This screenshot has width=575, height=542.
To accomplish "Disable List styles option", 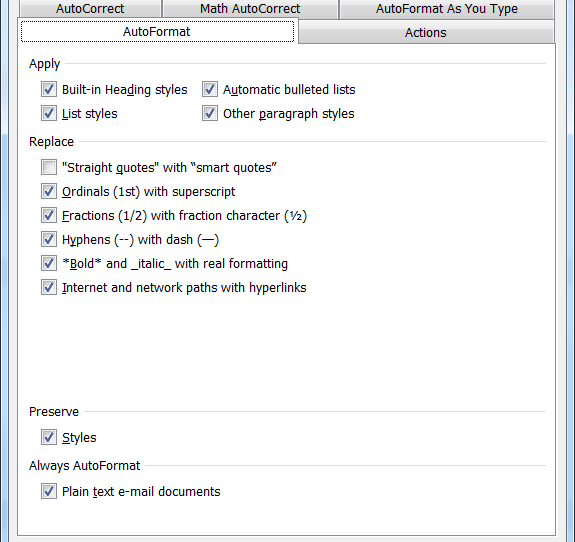I will (x=49, y=113).
